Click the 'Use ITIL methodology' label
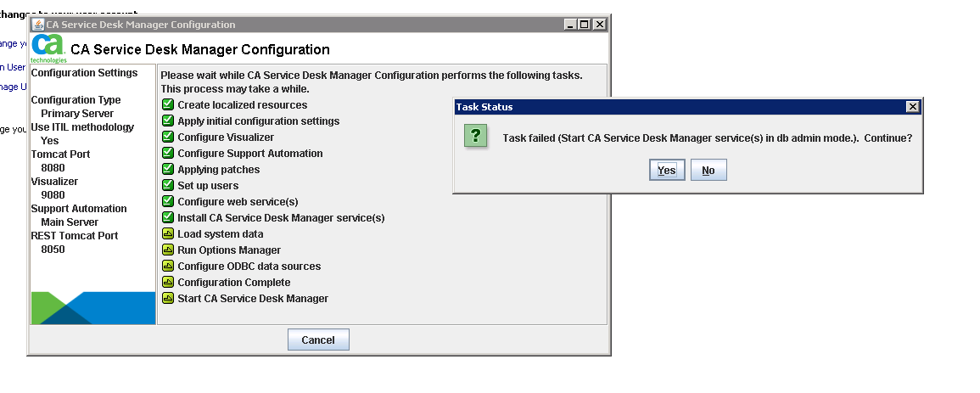 (82, 127)
